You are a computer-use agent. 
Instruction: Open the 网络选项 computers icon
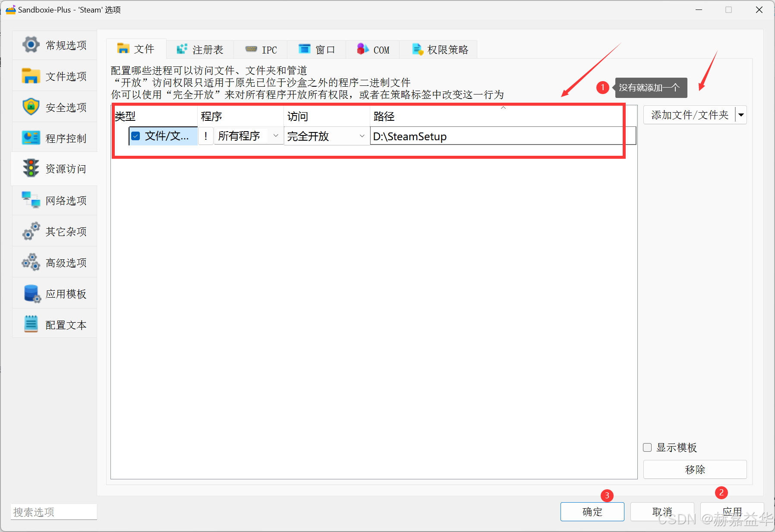click(x=31, y=200)
